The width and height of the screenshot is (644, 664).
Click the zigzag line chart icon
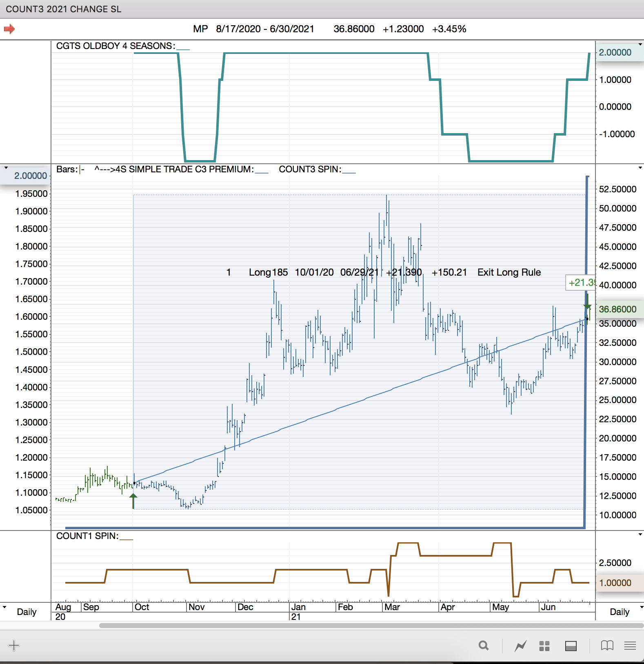coord(520,646)
